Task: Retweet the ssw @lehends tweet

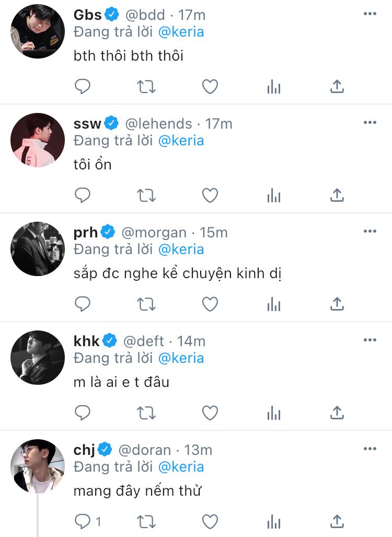Action: coord(146,195)
